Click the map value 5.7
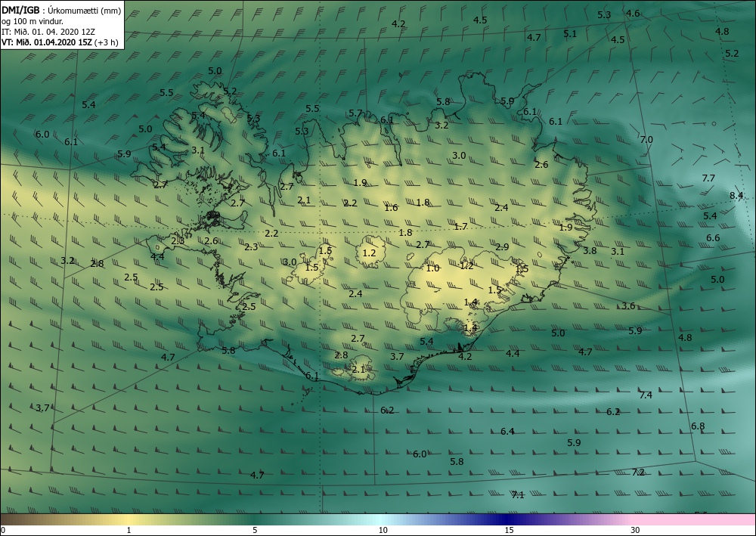The height and width of the screenshot is (536, 756). (x=355, y=113)
